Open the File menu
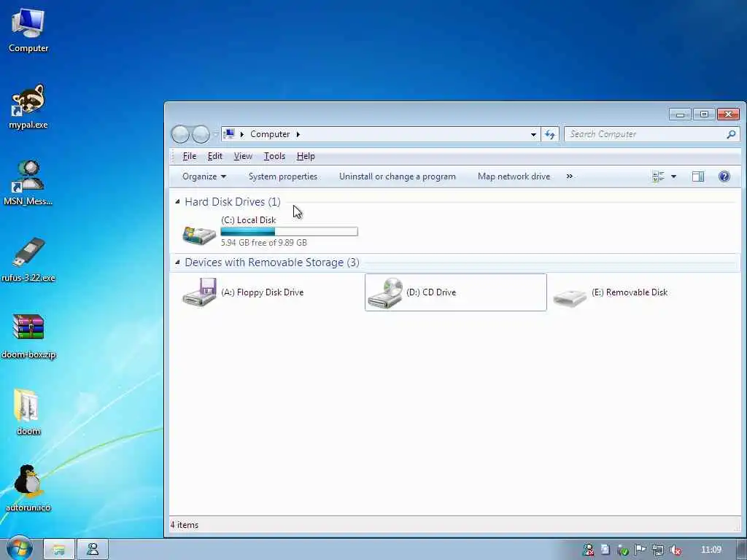The image size is (747, 560). tap(189, 156)
